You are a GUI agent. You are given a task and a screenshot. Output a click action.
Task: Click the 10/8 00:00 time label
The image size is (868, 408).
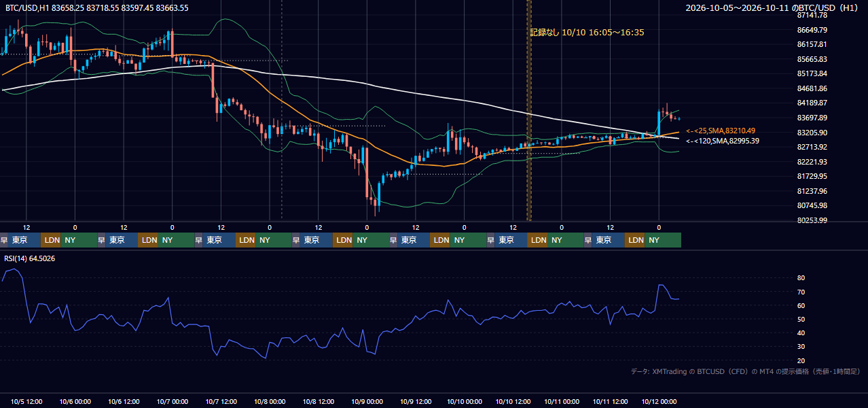point(270,401)
